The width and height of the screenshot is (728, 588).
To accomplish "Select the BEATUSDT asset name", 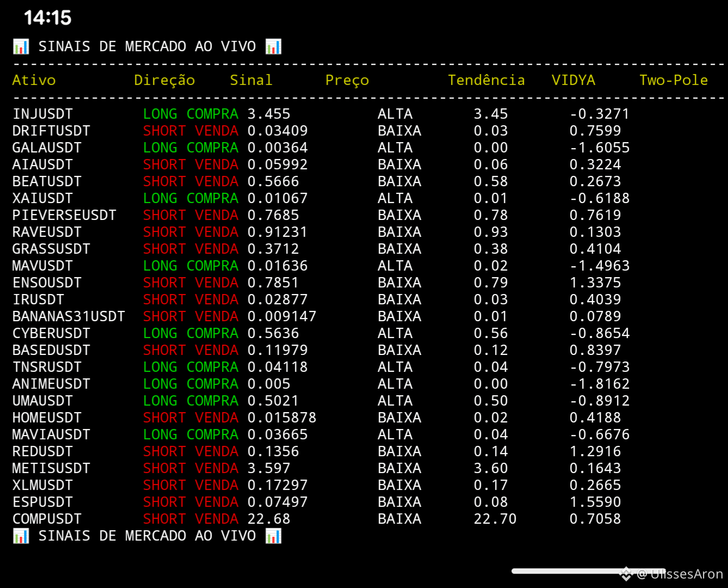I will pos(47,181).
